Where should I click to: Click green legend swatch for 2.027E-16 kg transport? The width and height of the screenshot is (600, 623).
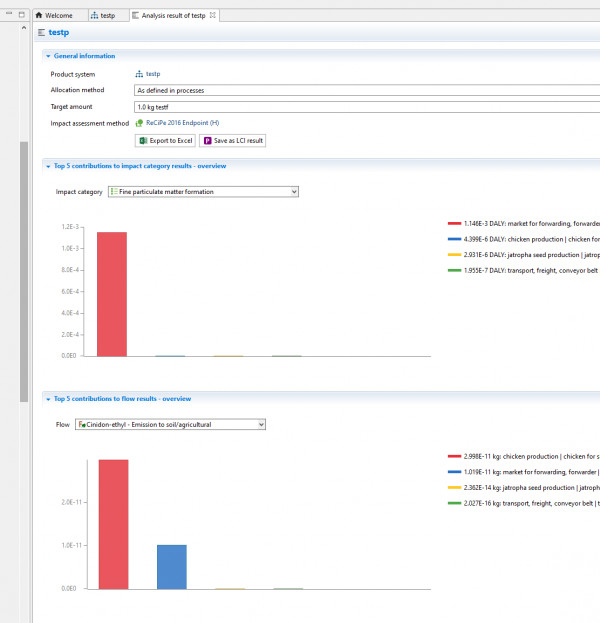(x=454, y=503)
